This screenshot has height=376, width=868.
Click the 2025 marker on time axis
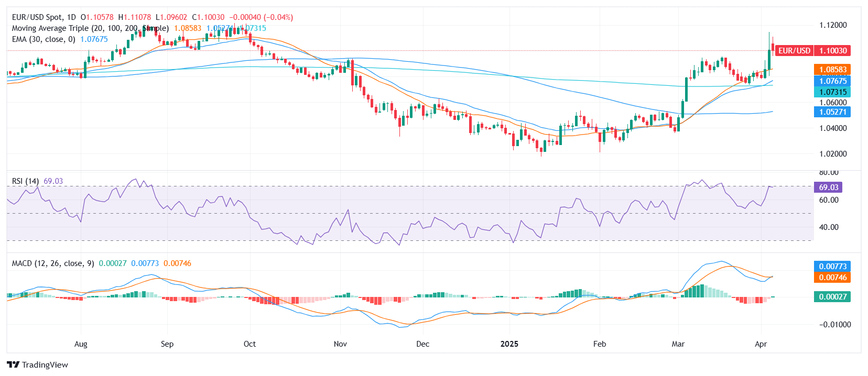[x=509, y=344]
